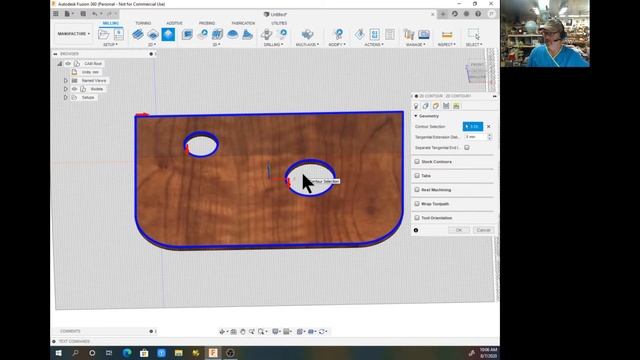640x360 pixels.
Task: Click the Setup Sheet icon
Action: tap(390, 35)
